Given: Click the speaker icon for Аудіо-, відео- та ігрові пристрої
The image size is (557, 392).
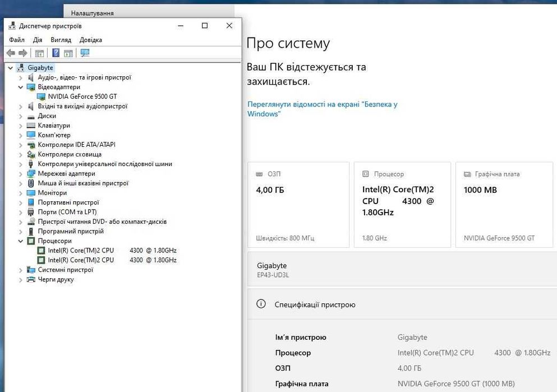Looking at the screenshot, I should [x=31, y=77].
